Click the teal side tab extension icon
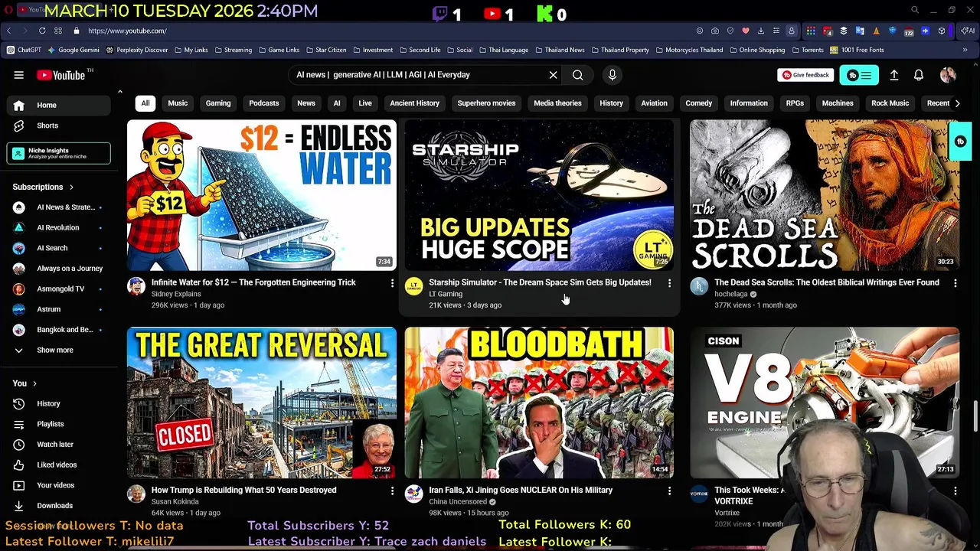 pyautogui.click(x=960, y=142)
